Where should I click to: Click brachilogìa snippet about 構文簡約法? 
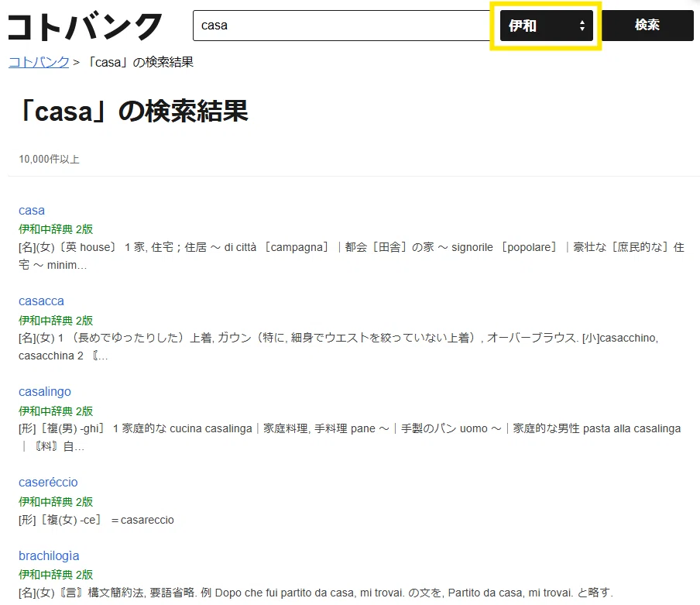[316, 593]
